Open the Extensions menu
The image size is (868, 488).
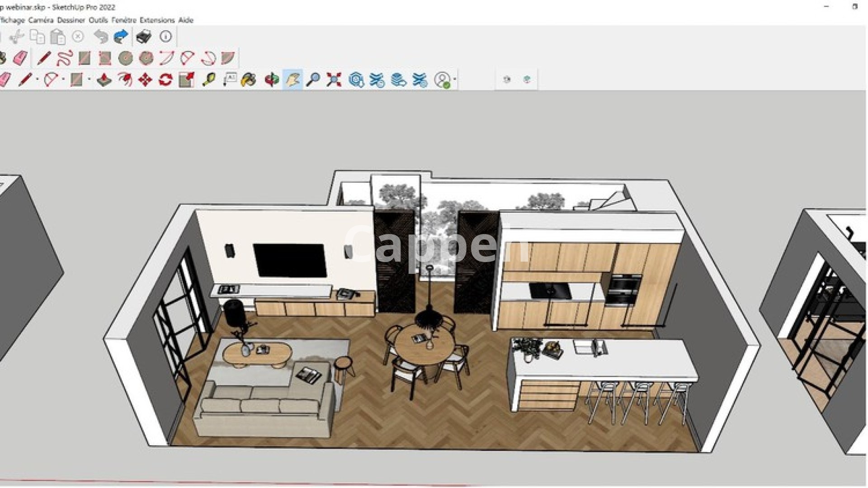[157, 20]
